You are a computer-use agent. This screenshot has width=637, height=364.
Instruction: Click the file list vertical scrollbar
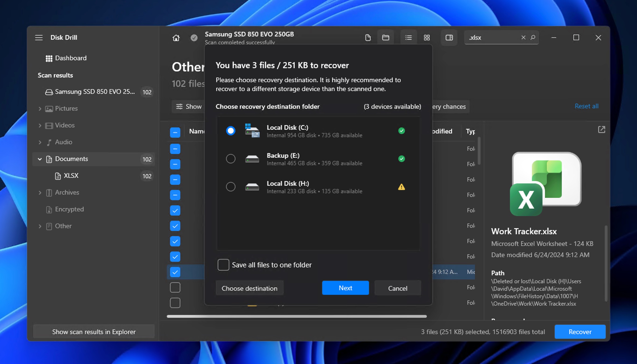[479, 151]
